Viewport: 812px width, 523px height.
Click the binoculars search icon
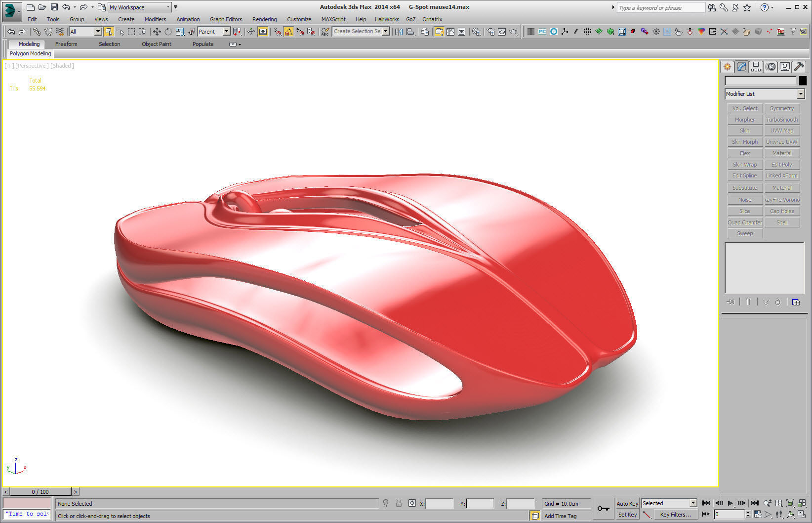(711, 7)
